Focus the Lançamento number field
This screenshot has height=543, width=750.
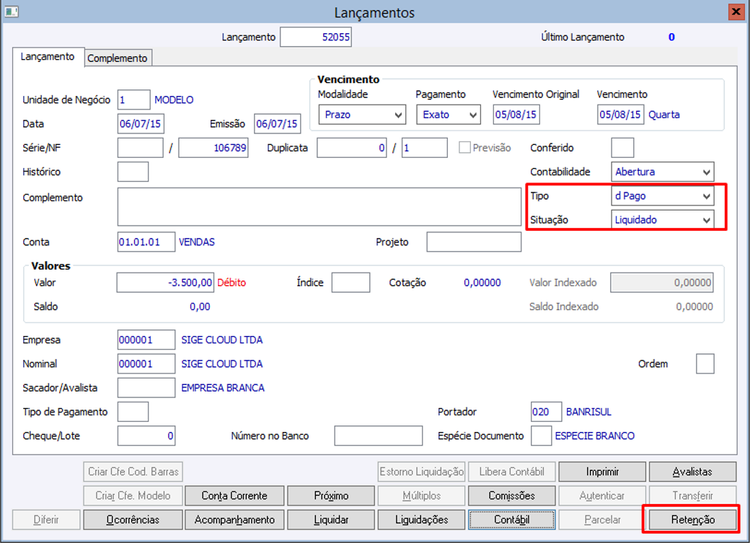click(316, 37)
